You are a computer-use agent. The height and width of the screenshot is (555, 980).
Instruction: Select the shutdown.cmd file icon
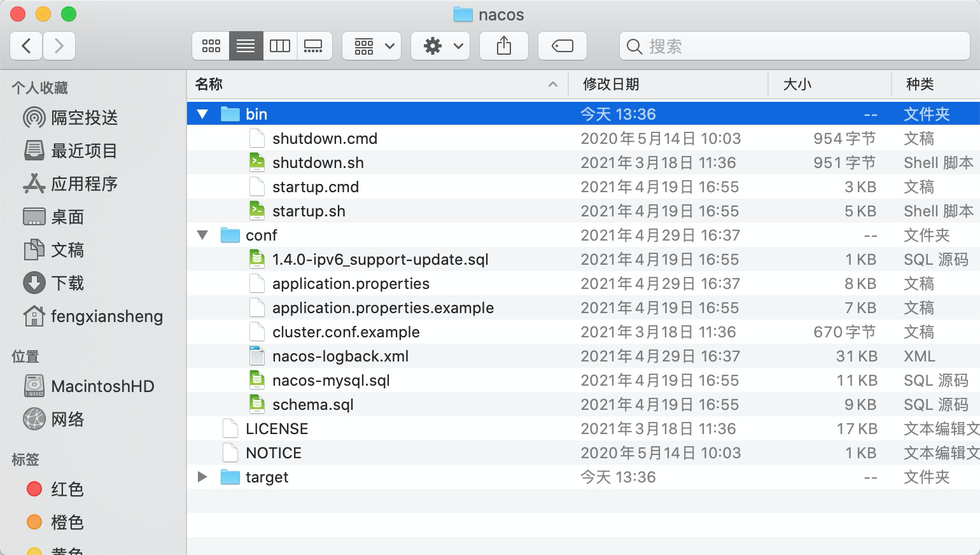[256, 138]
